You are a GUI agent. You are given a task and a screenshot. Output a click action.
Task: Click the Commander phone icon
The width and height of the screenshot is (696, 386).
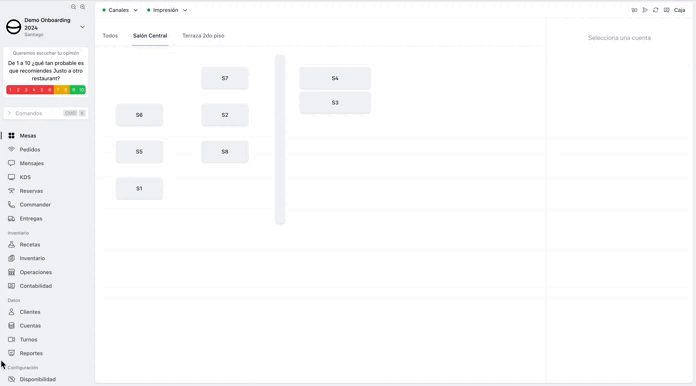12,205
